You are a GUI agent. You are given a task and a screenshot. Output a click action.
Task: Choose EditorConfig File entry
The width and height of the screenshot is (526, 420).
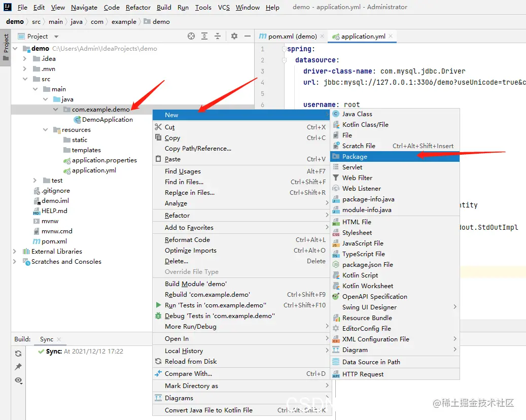(395, 329)
